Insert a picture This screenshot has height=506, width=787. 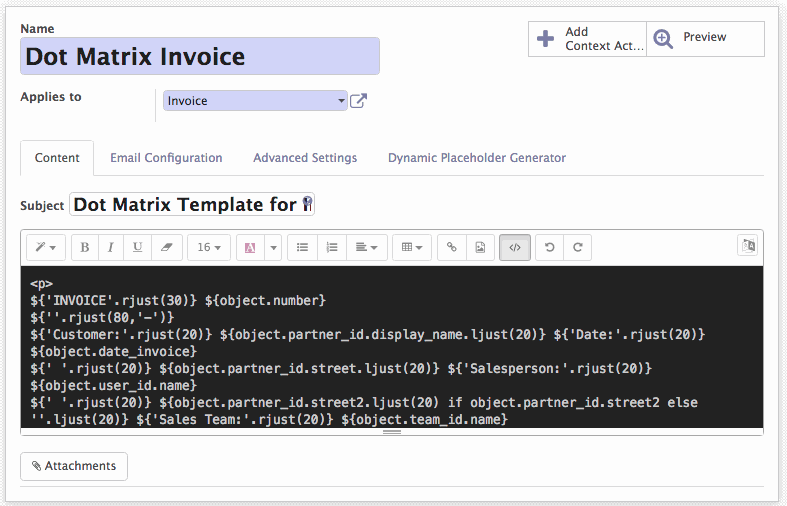tap(480, 247)
